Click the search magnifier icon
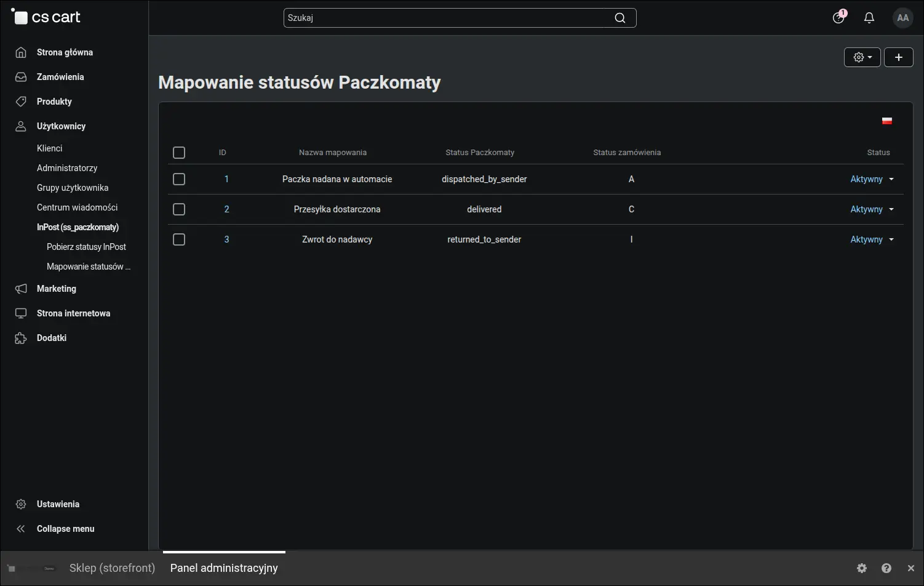 coord(620,18)
